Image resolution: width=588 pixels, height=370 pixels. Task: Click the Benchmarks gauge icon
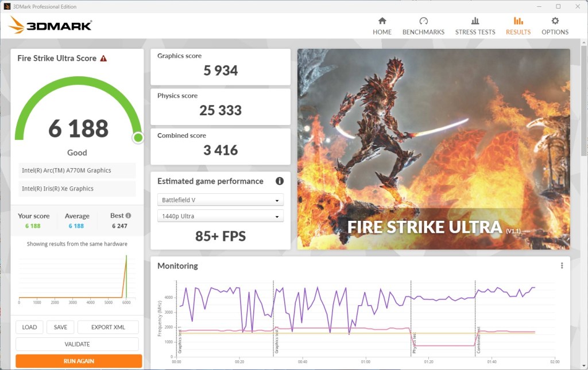[423, 21]
